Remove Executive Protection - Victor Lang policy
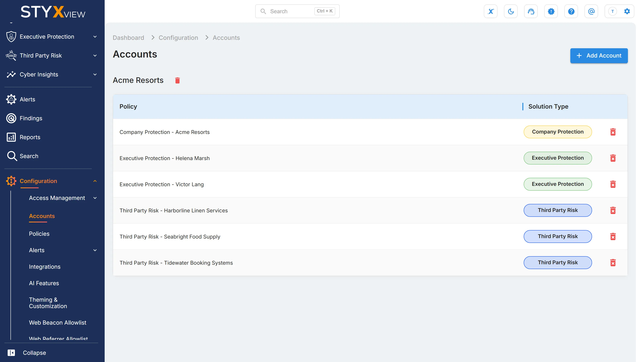This screenshot has width=644, height=362. [613, 184]
